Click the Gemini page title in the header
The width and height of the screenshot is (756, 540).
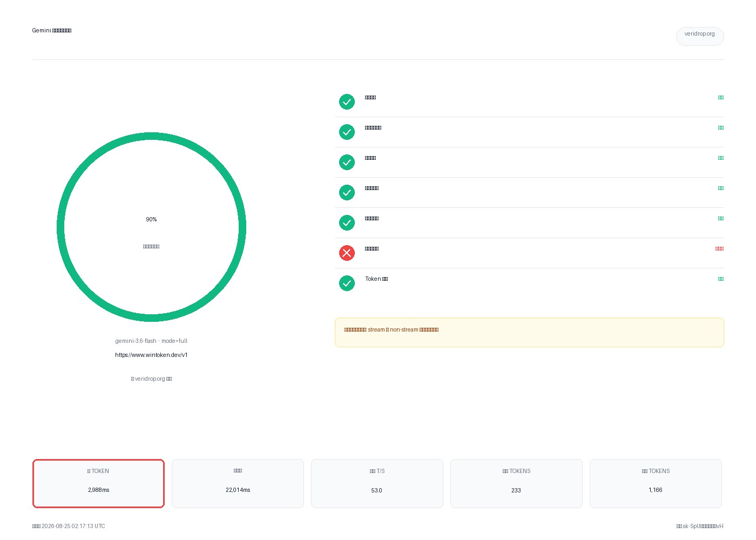[x=52, y=30]
